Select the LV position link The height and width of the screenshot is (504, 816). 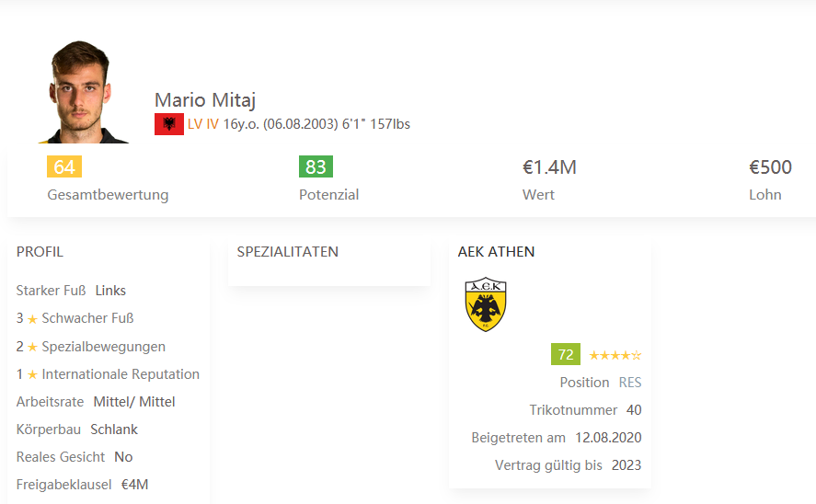pyautogui.click(x=195, y=124)
